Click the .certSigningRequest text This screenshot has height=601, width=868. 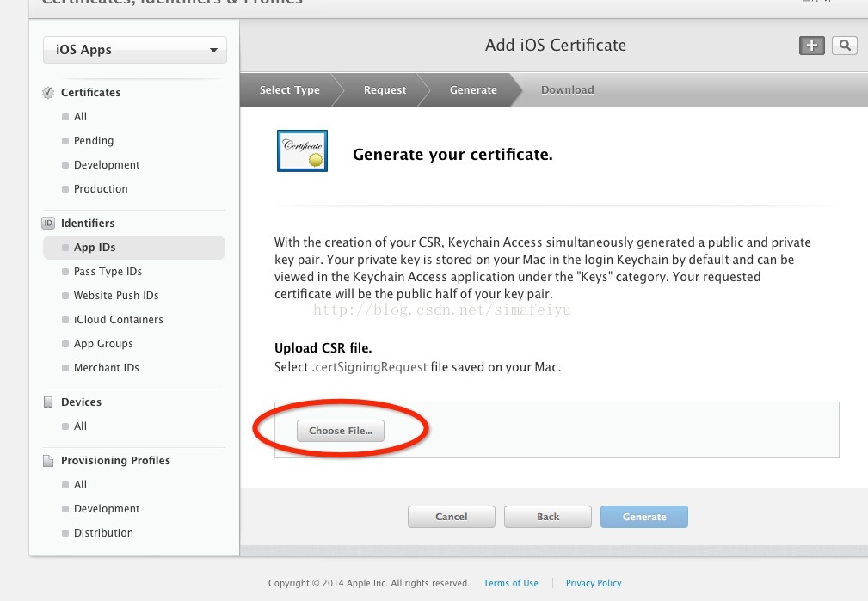point(370,367)
